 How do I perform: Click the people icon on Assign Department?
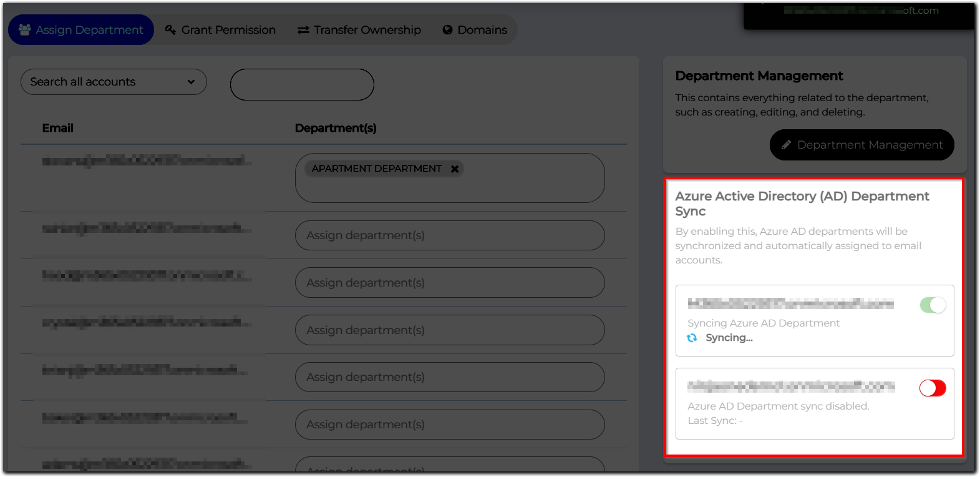point(25,29)
